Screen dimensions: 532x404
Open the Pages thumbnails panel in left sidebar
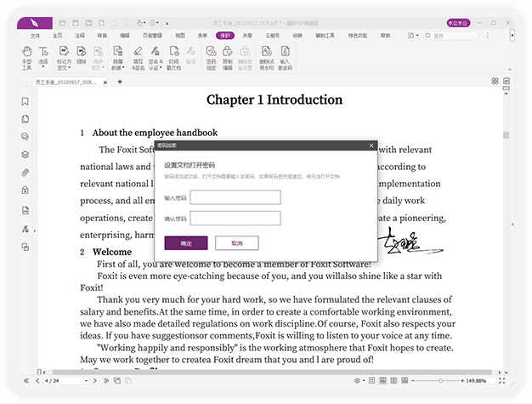25,119
